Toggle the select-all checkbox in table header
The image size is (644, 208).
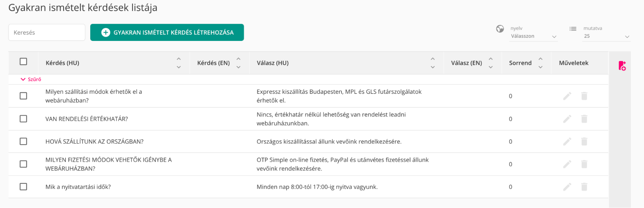coord(24,62)
